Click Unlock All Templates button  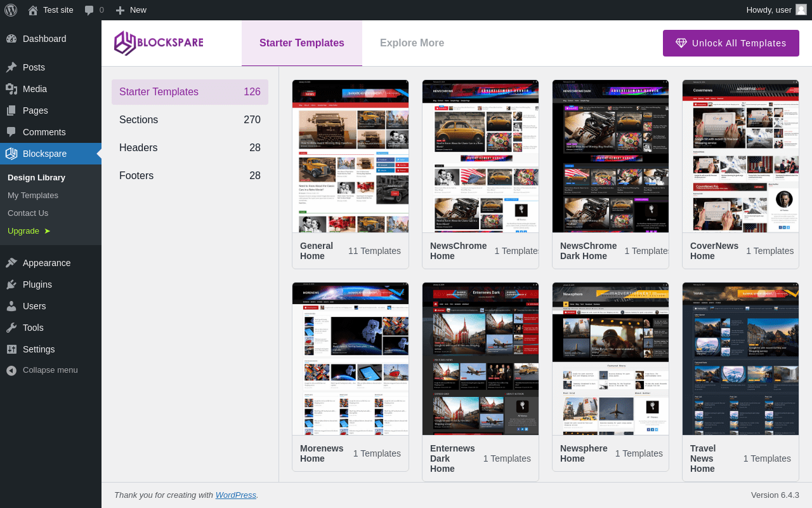[x=731, y=43]
